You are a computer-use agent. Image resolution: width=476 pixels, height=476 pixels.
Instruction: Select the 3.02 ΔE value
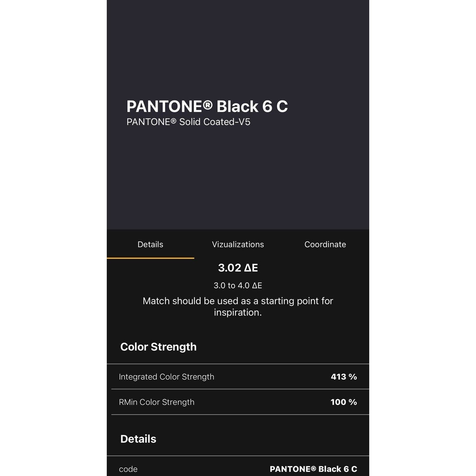238,268
